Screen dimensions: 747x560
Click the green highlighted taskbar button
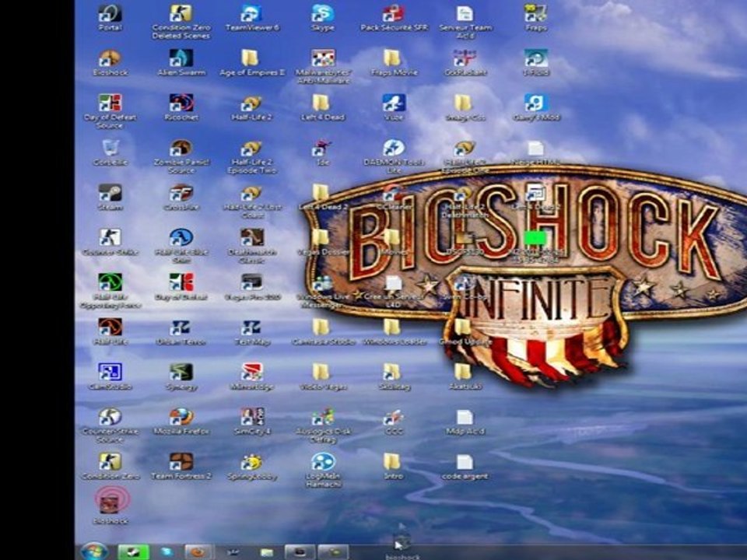[133, 552]
